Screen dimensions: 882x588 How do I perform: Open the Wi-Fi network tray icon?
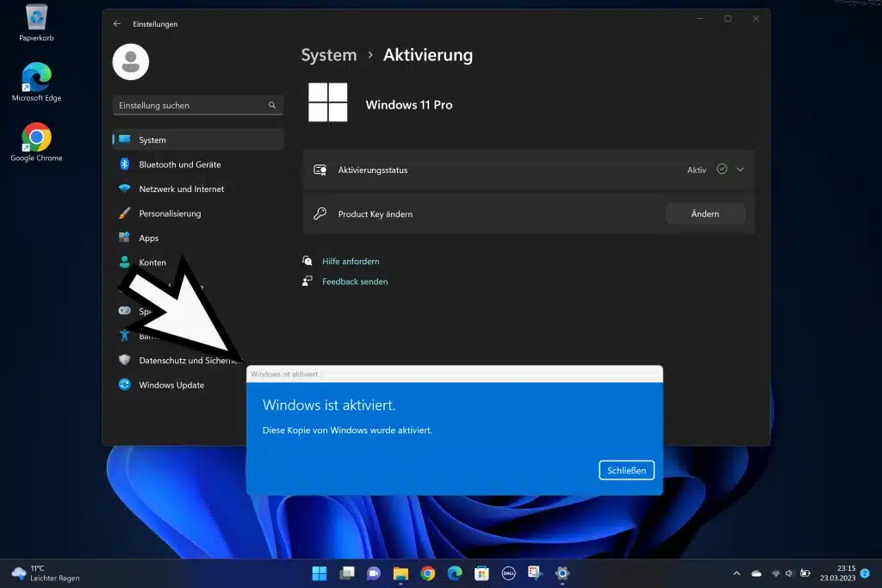point(776,573)
